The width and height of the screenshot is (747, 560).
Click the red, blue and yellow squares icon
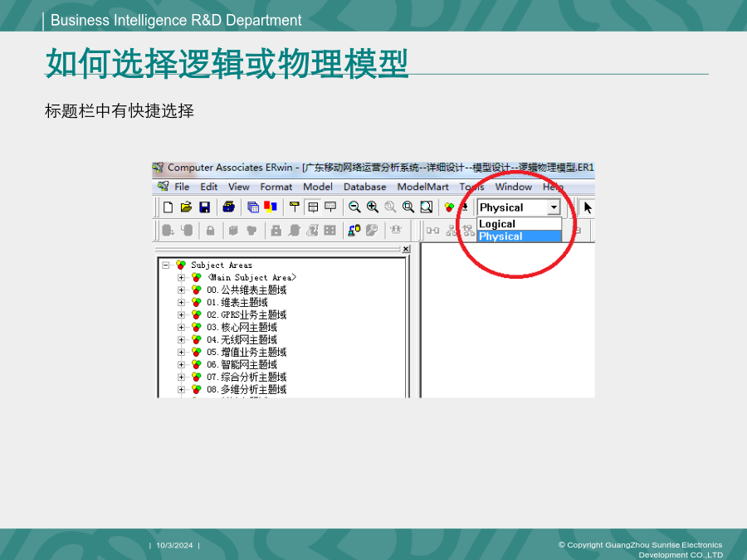[271, 207]
